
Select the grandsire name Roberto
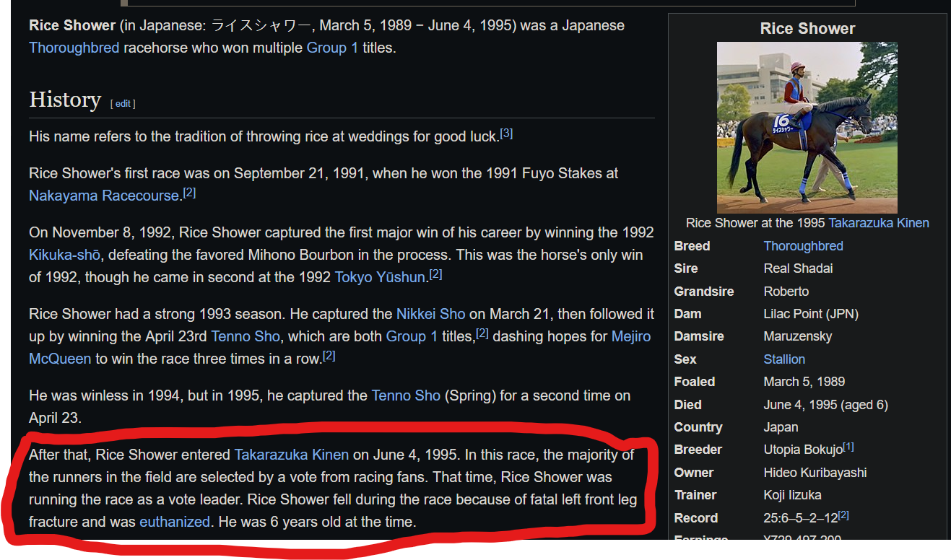tap(786, 292)
